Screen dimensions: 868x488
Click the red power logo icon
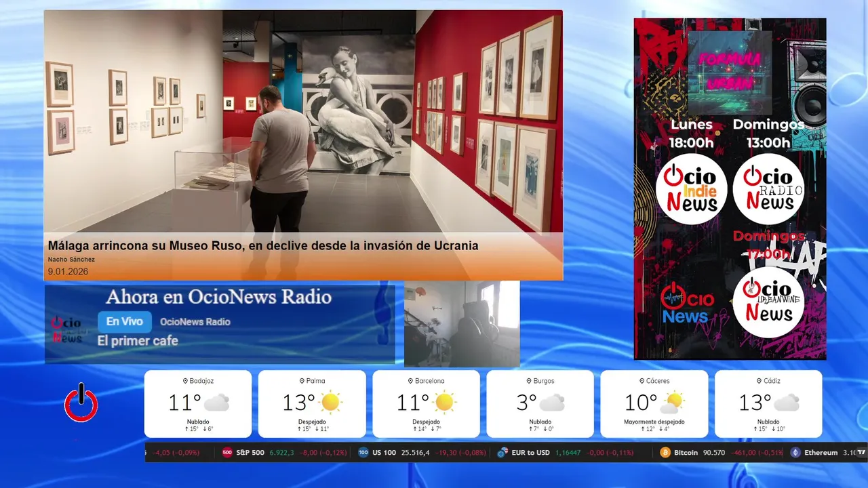81,403
